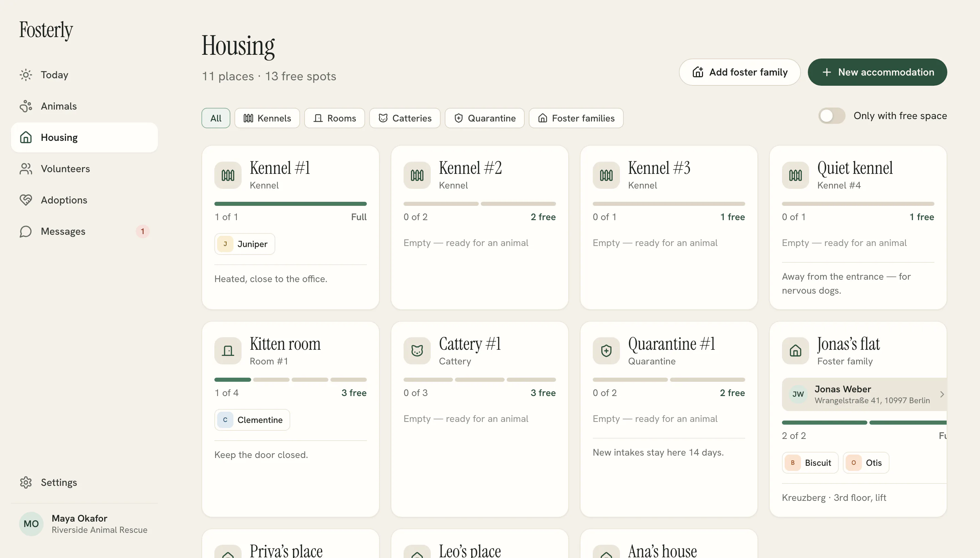Filter by Catteries tab
Screen dimensions: 980x558
coord(405,118)
